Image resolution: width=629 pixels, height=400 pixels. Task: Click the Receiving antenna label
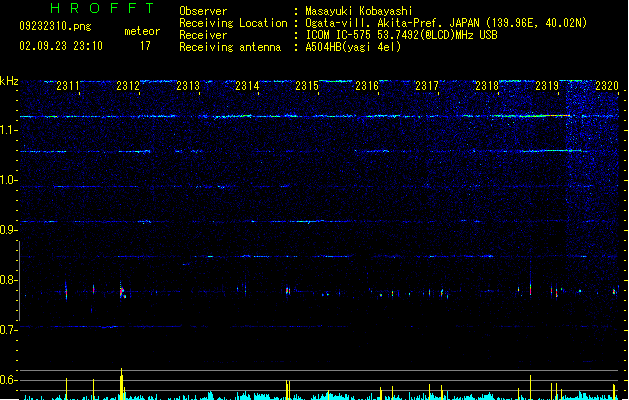230,47
